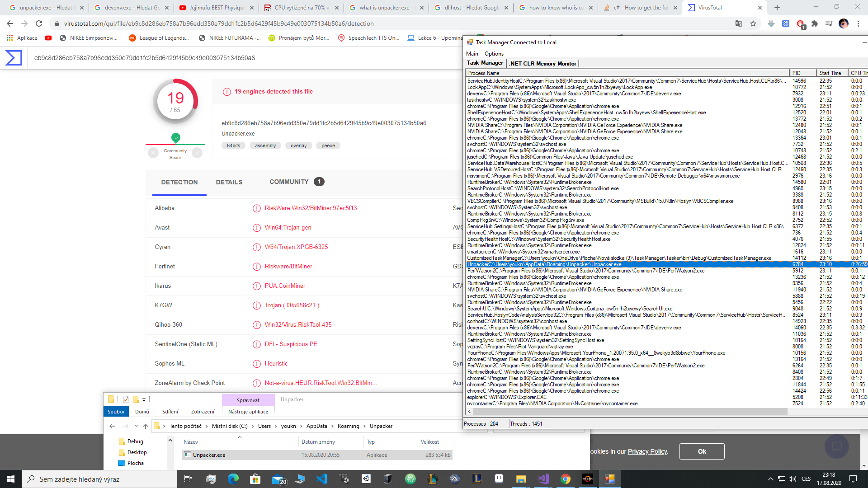This screenshot has height=488, width=868.
Task: Click the Visual Studio icon in the taskbar
Action: point(543,479)
